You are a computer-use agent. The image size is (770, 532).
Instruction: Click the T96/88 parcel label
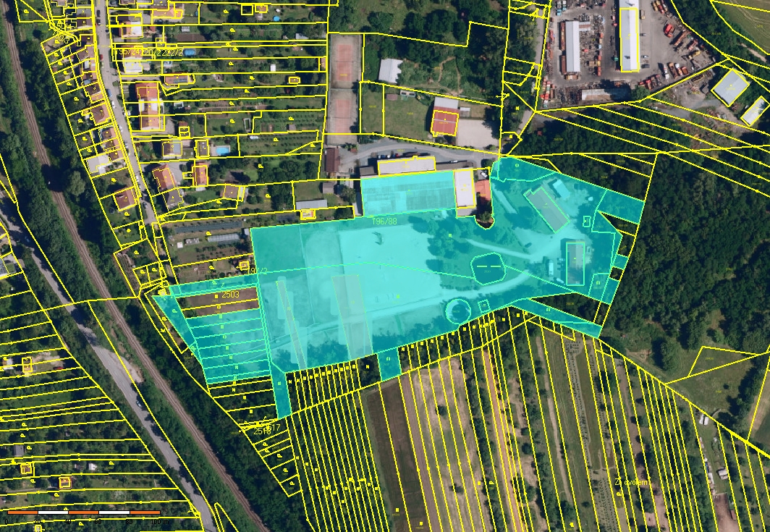(384, 221)
